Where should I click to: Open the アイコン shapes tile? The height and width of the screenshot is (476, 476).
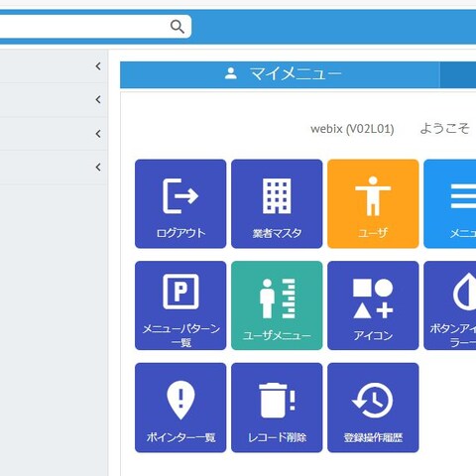[373, 305]
